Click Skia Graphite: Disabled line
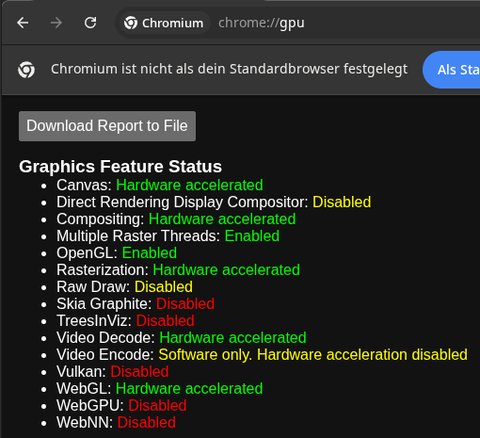 (135, 304)
